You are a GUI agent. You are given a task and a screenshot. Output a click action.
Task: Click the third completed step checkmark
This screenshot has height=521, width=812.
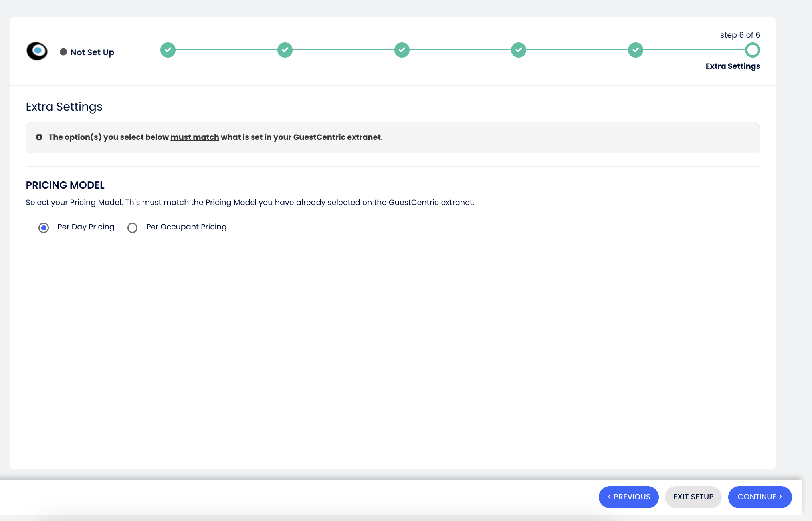point(402,50)
